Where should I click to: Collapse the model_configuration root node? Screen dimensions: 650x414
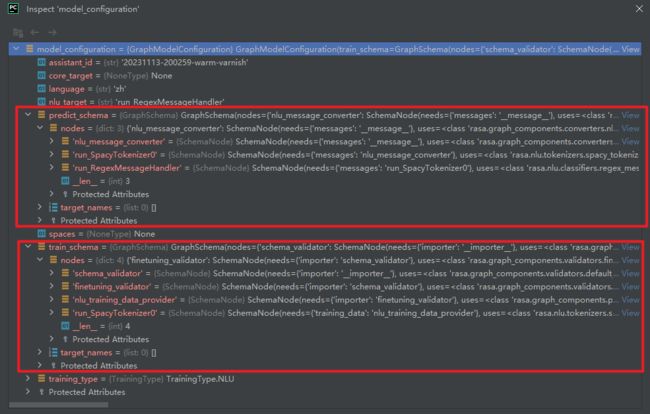[14, 48]
